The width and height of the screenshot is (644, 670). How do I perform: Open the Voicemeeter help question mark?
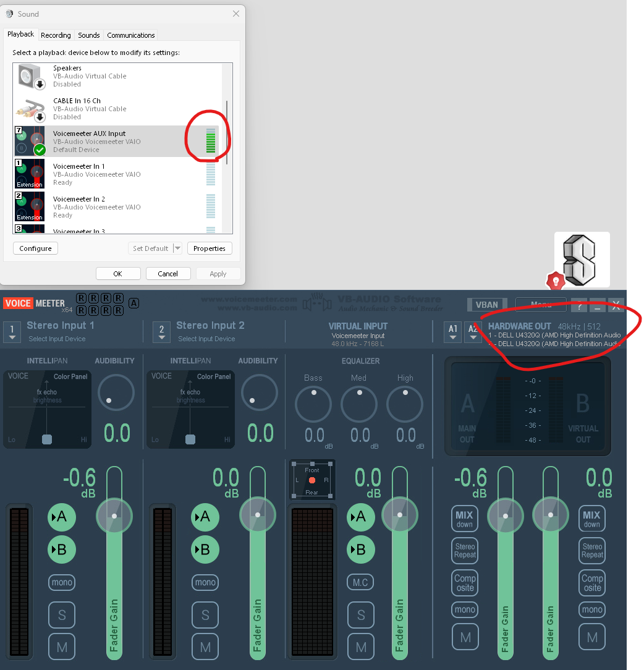point(579,305)
